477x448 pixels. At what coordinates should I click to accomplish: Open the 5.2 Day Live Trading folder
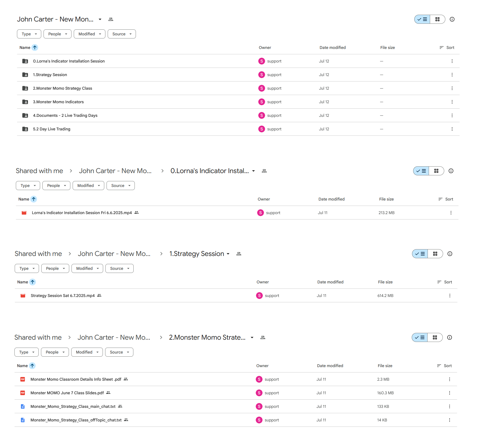238,129
